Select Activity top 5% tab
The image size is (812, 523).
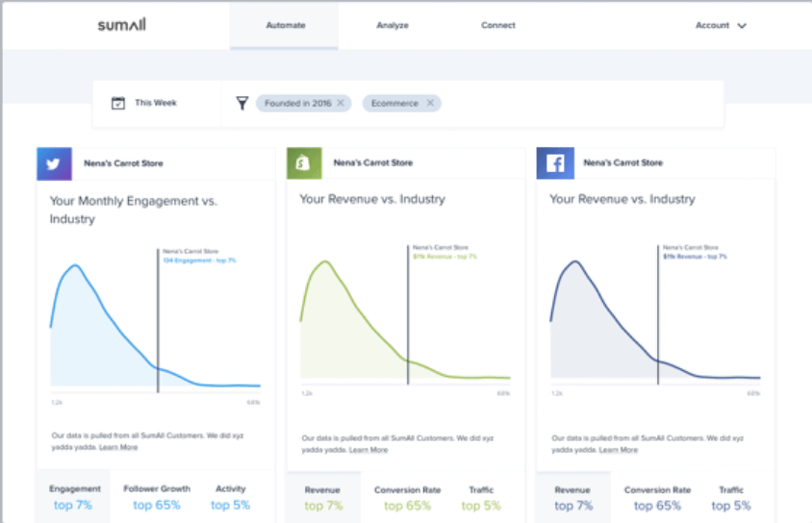(x=231, y=497)
